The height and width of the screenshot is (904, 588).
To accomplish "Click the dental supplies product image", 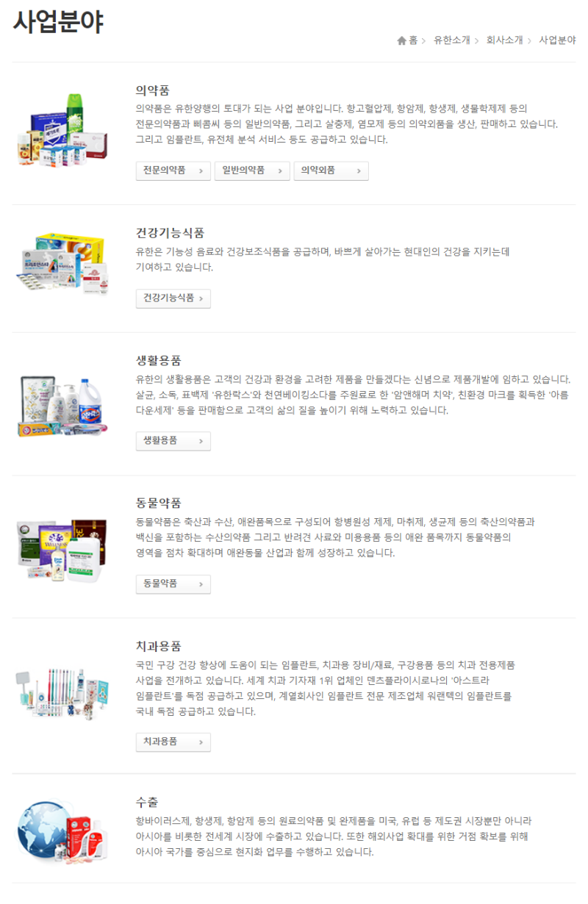I will 62,695.
